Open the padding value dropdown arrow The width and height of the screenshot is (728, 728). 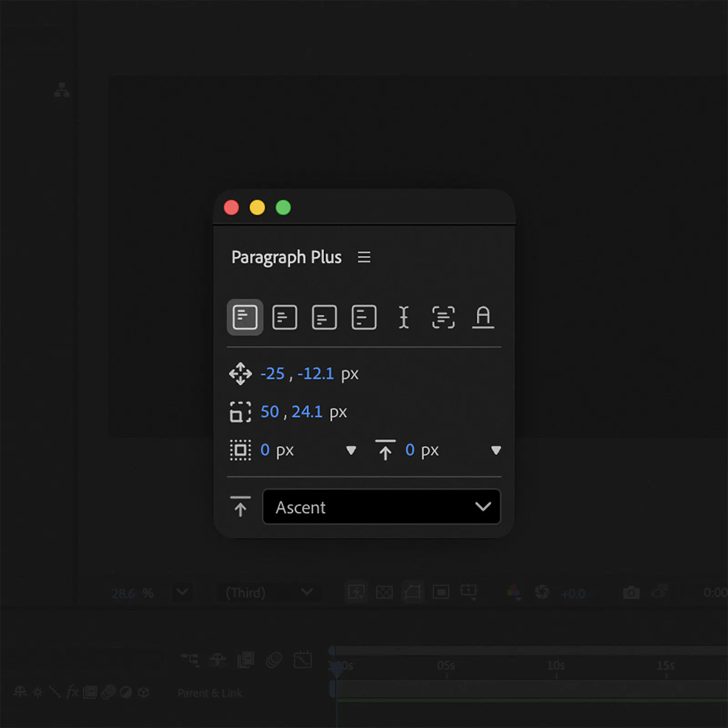coord(351,450)
